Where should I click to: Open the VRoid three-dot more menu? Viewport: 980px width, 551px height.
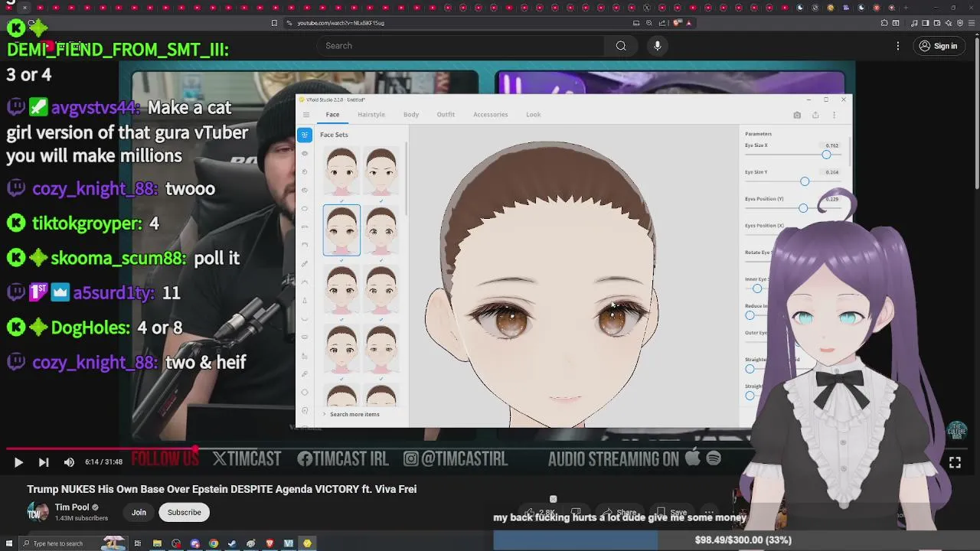(x=834, y=115)
